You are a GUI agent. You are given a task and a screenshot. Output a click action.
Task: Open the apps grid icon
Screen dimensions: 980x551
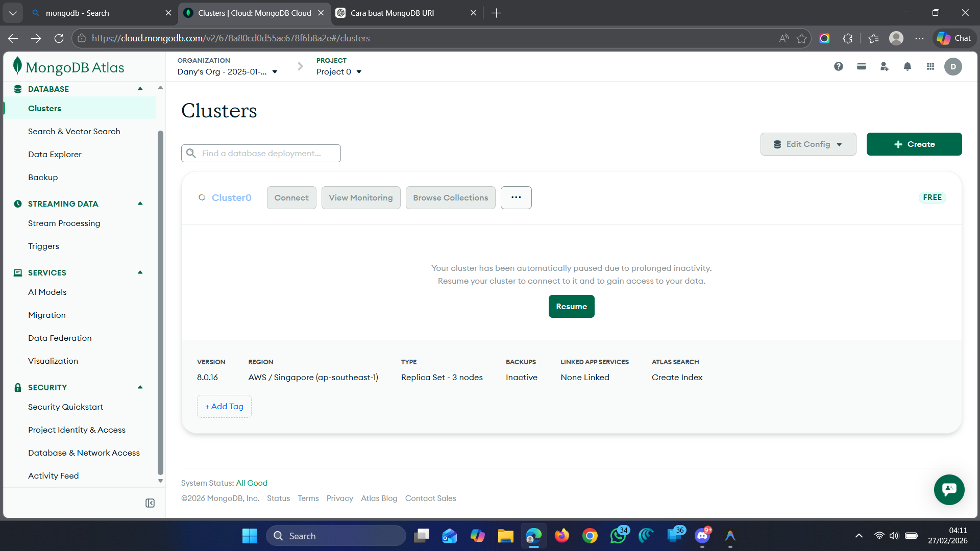pos(930,66)
